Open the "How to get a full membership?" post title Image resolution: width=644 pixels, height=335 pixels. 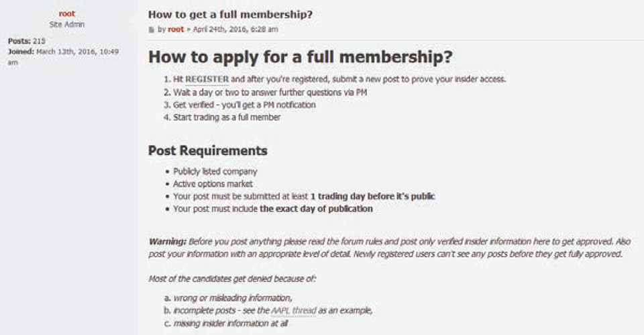click(x=230, y=14)
